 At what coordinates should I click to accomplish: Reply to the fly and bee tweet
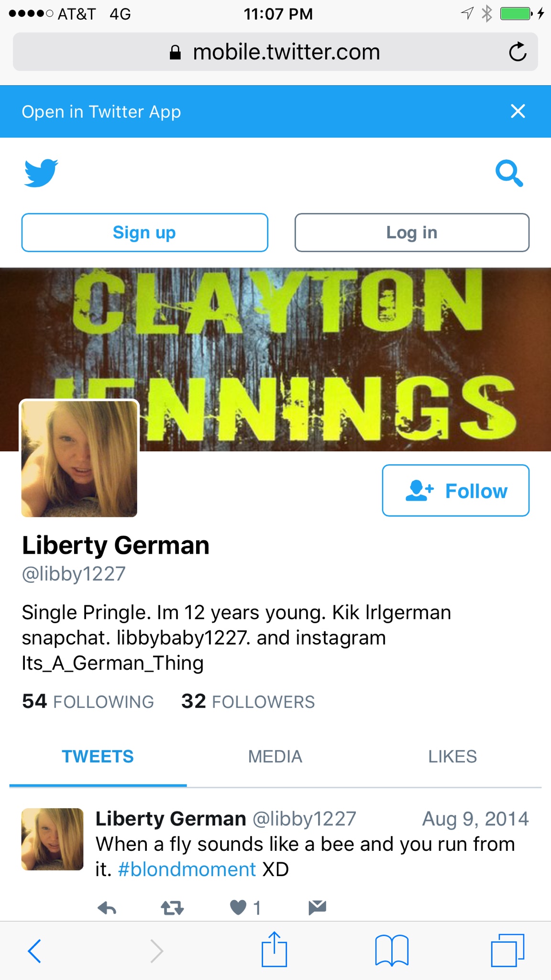pos(107,908)
